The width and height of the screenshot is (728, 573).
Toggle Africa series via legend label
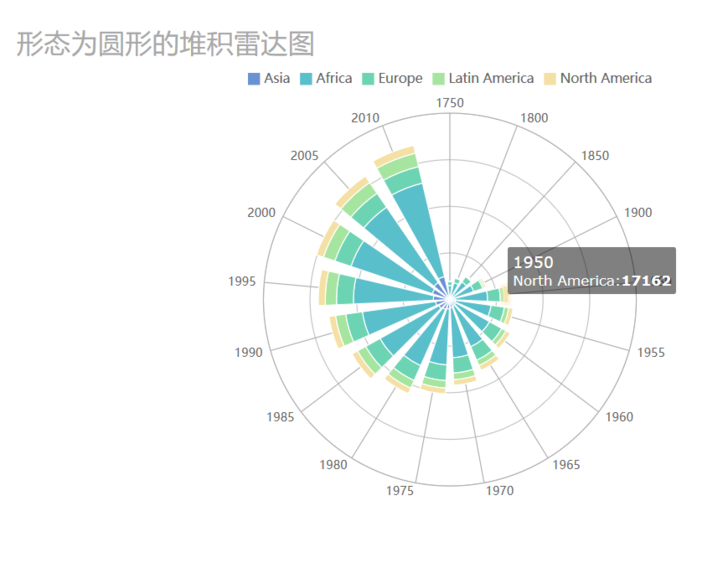pyautogui.click(x=334, y=78)
